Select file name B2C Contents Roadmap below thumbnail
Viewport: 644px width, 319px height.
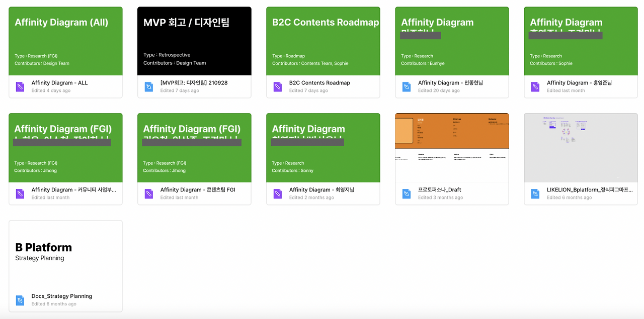[x=319, y=83]
